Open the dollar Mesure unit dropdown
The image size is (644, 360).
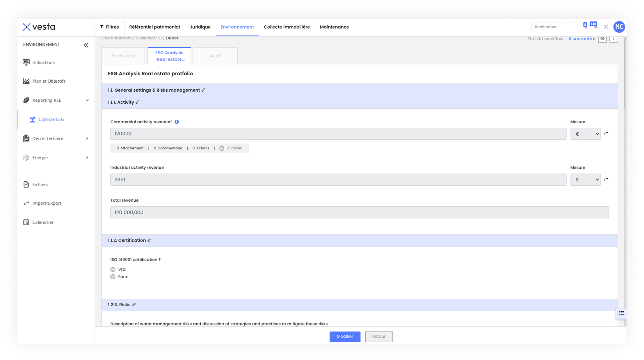click(x=585, y=179)
